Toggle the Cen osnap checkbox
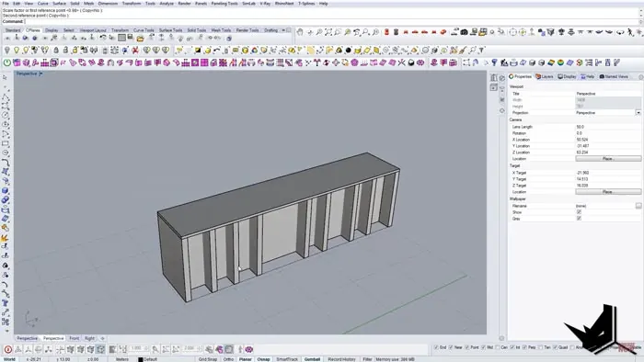 click(498, 347)
